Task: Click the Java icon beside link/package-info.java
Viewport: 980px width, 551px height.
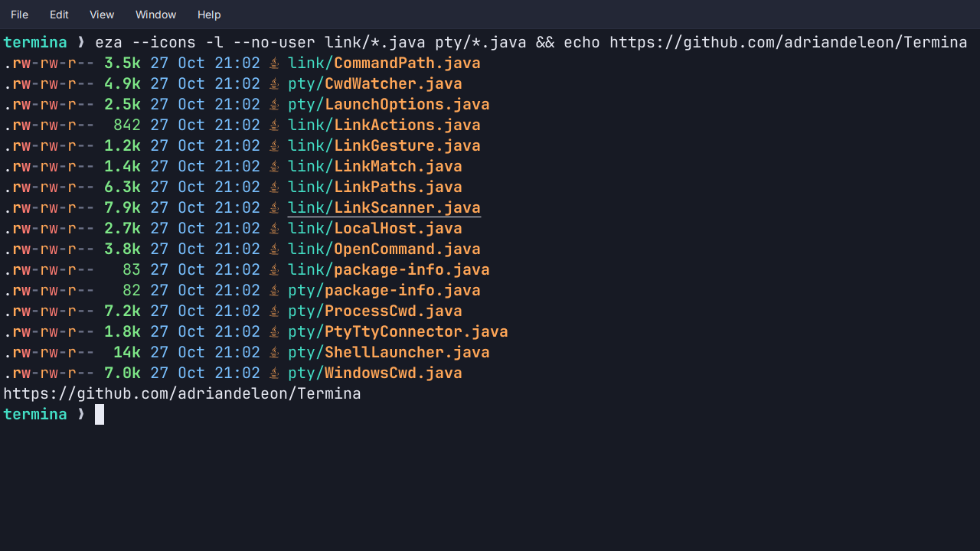Action: tap(274, 269)
